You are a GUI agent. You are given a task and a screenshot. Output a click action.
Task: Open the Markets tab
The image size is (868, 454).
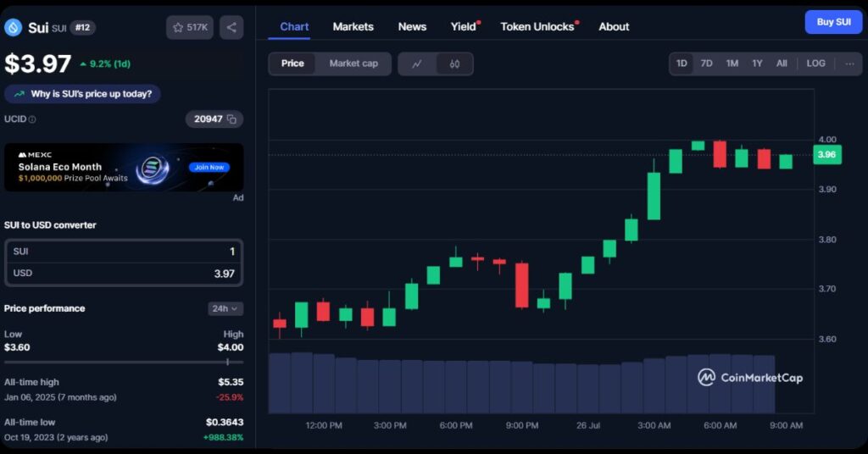353,26
